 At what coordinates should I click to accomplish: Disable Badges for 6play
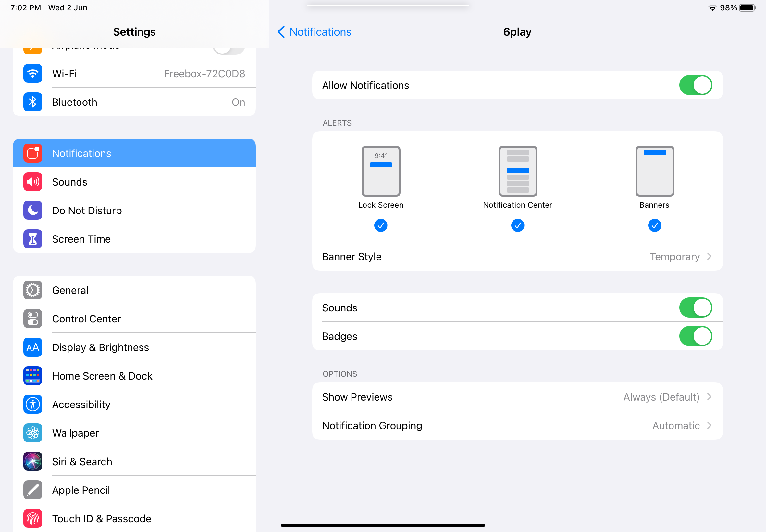tap(695, 336)
